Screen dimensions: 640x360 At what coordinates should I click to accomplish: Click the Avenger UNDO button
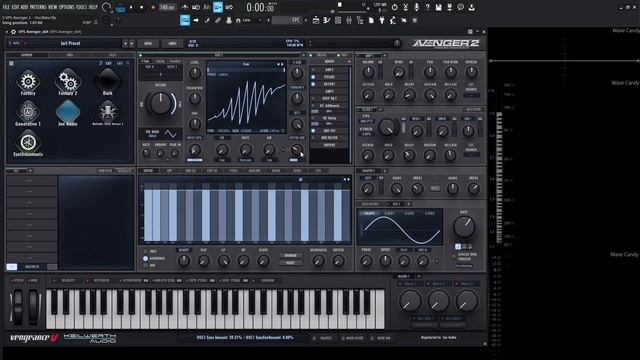(173, 43)
